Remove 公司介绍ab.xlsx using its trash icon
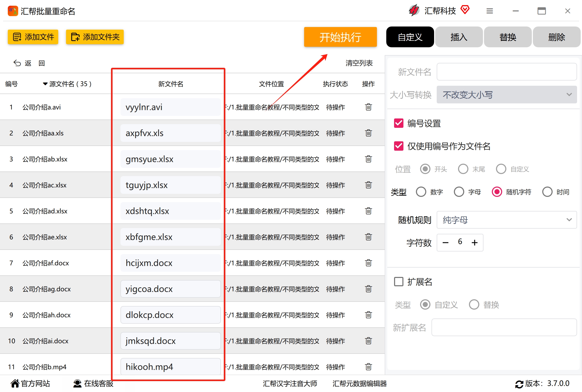Viewport: 582px width, 392px height. [368, 159]
